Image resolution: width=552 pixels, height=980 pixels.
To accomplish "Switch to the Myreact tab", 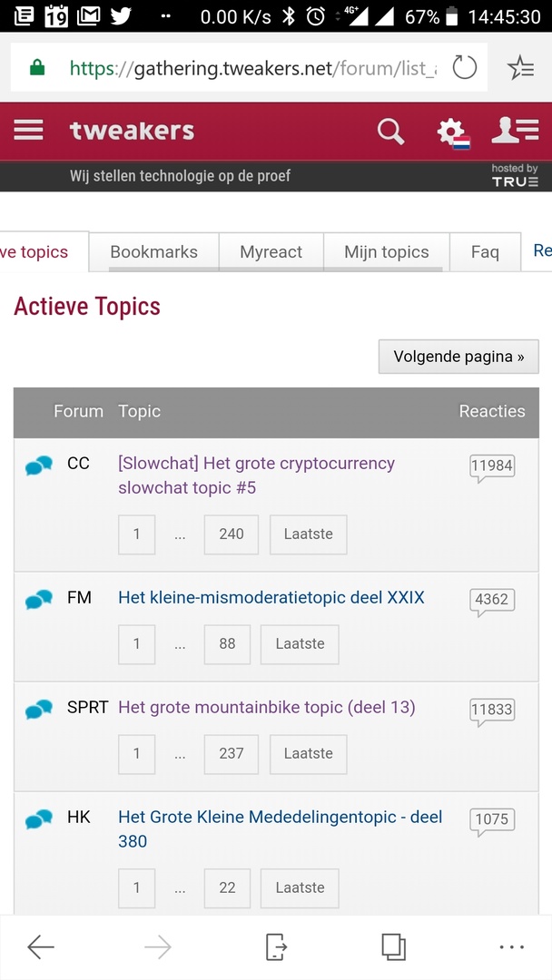I will click(271, 252).
